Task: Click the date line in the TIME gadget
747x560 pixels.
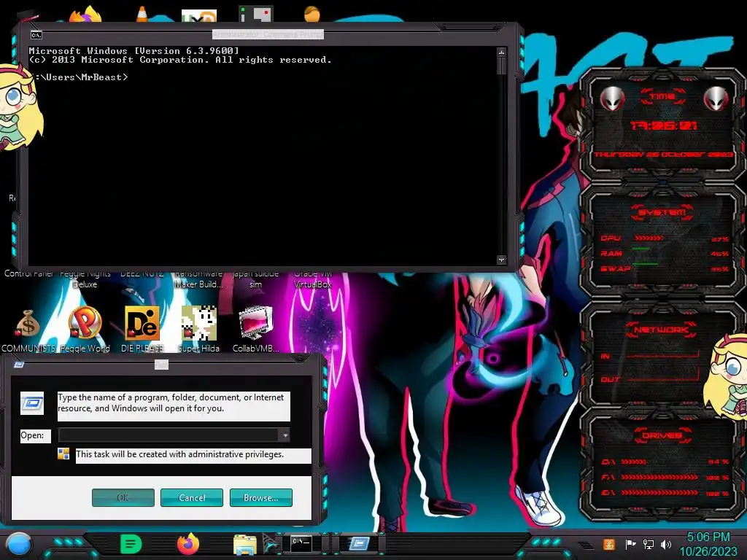Action: pyautogui.click(x=662, y=155)
